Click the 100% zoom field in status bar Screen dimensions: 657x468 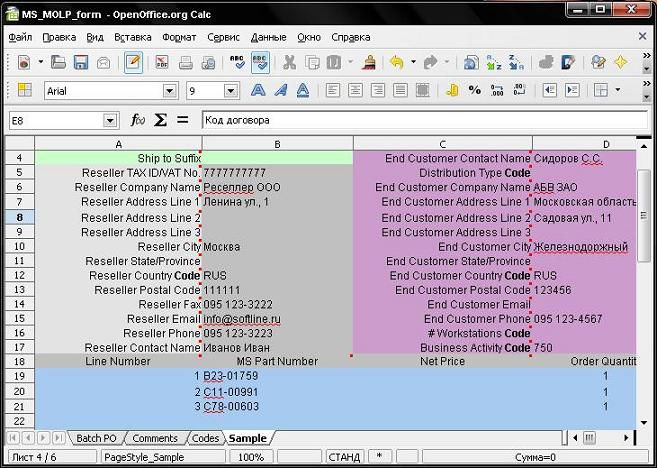pyautogui.click(x=251, y=456)
